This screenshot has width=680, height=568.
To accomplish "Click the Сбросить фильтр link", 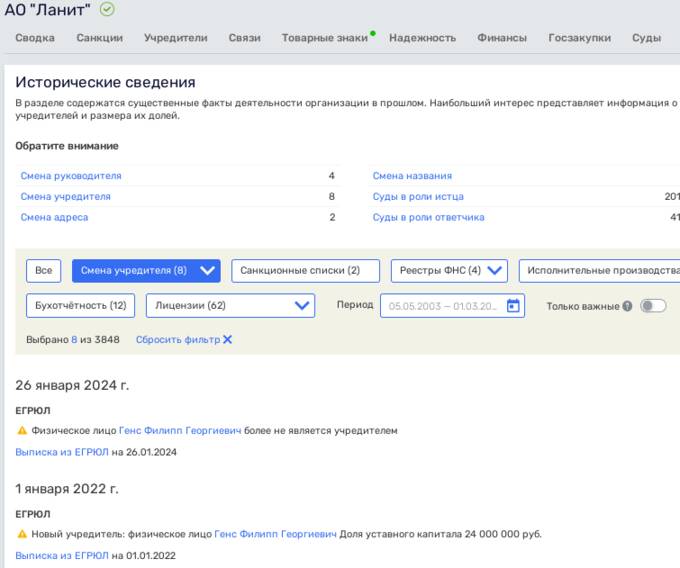I will click(178, 339).
